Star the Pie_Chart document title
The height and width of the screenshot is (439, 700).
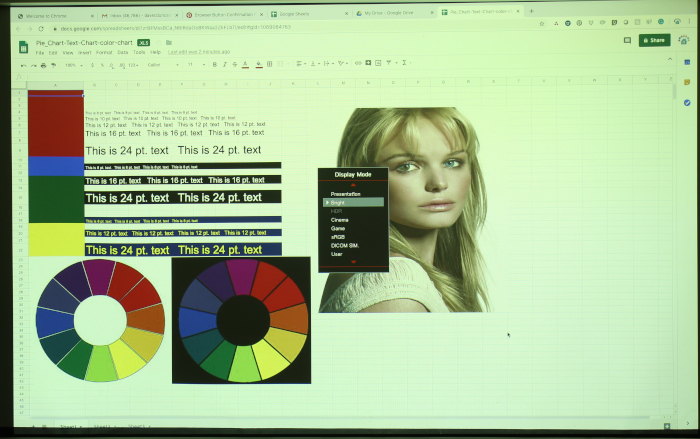point(158,43)
